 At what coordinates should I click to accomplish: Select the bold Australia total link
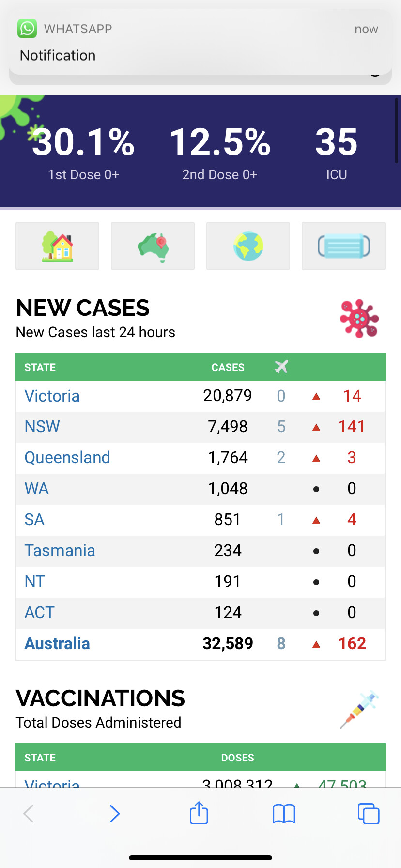[57, 643]
